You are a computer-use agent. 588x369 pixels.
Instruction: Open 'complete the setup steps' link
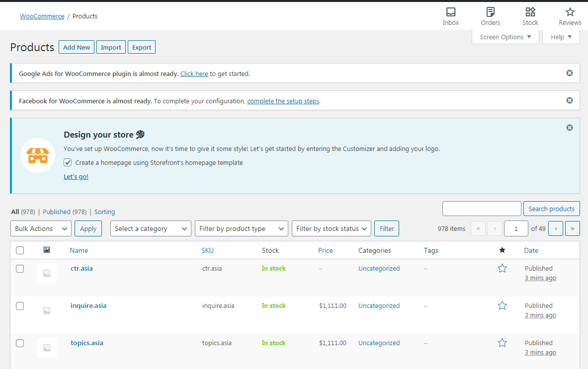point(283,101)
